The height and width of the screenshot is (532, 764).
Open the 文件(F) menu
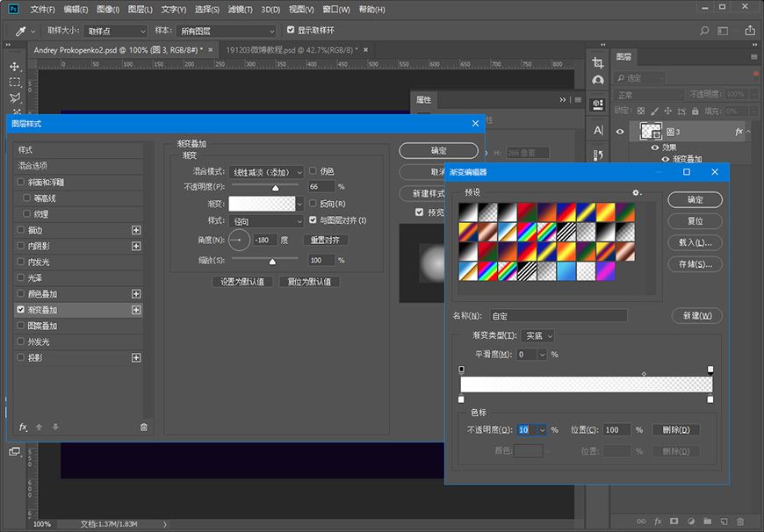42,10
